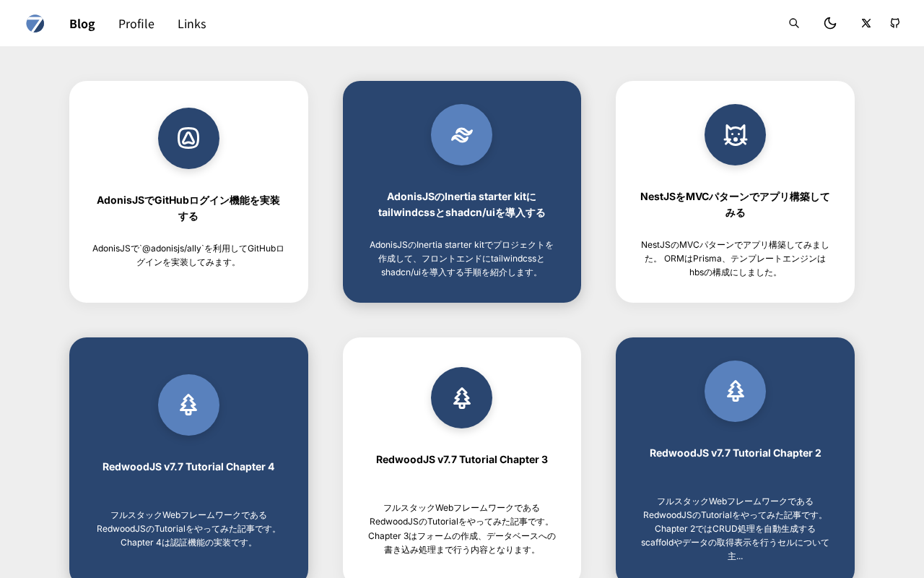Click the AdonisJS logo icon on the GitHub login card

point(188,138)
